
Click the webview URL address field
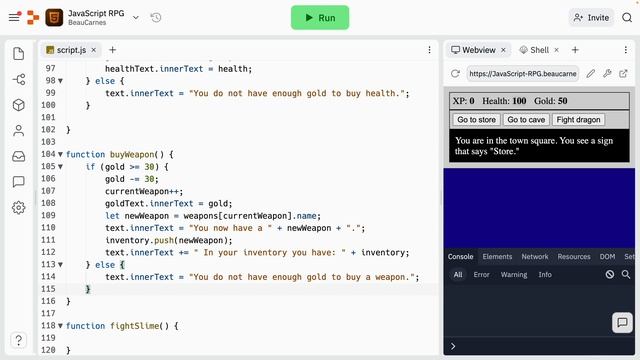pos(522,73)
